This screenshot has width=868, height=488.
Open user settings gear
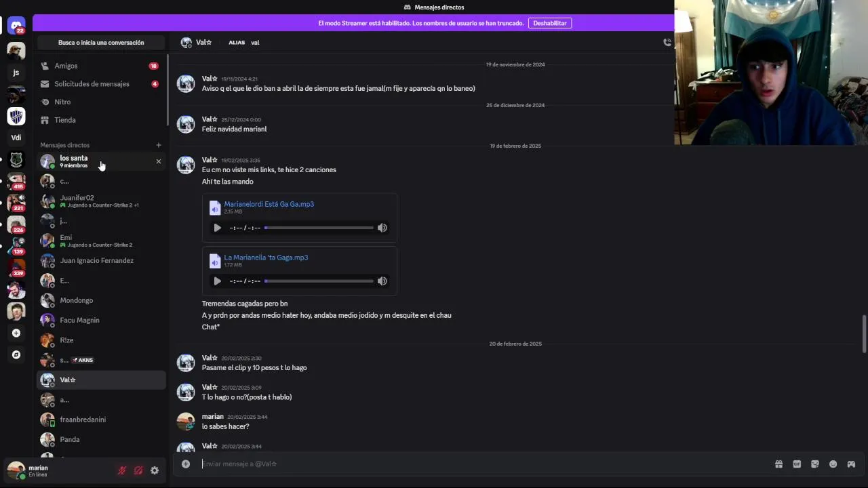point(155,470)
